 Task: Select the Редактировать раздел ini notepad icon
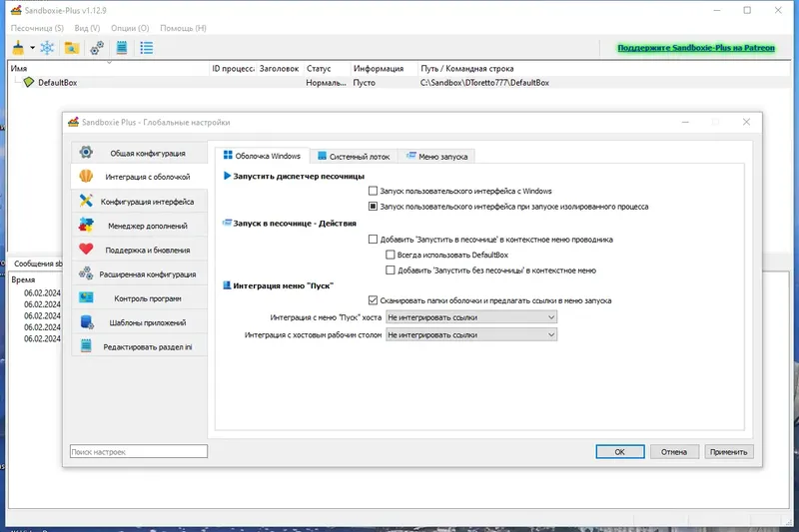pos(86,346)
